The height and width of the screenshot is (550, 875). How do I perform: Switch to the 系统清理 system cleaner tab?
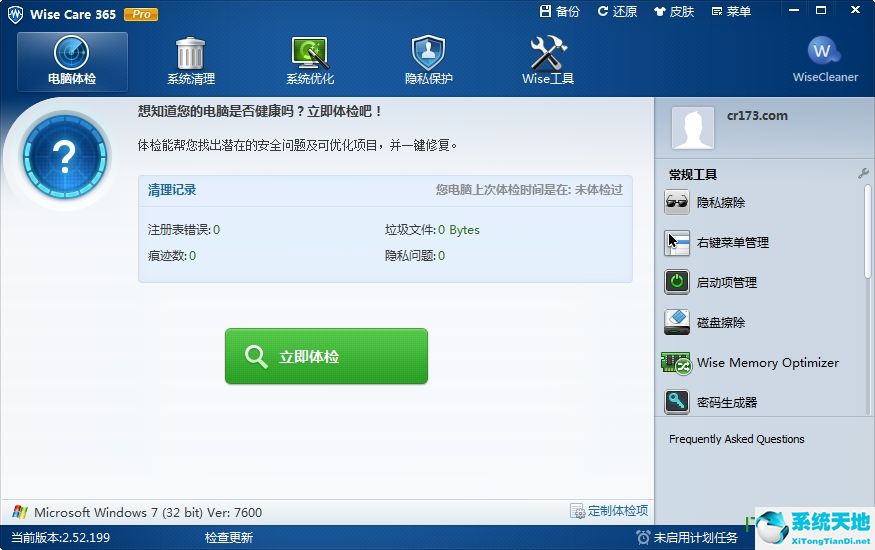pos(191,61)
